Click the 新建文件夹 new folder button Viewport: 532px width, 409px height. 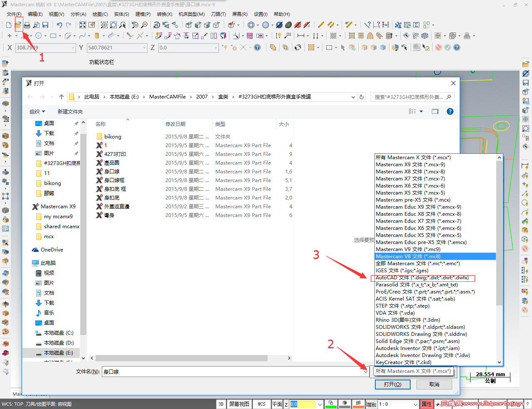click(70, 111)
